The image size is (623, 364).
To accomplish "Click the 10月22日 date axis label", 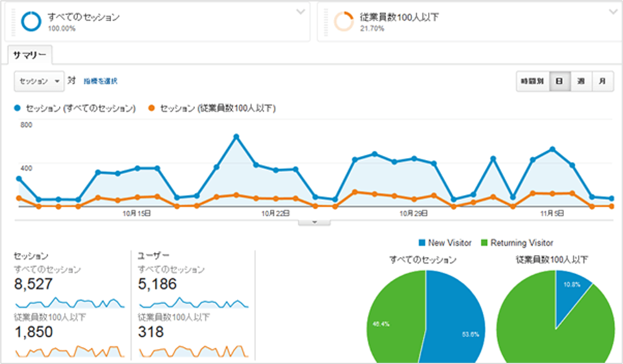I will click(x=275, y=213).
